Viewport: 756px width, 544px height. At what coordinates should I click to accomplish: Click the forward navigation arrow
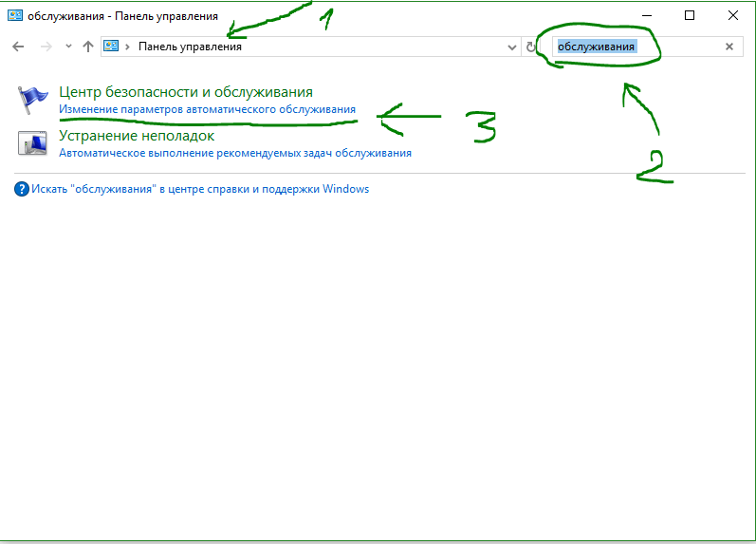tap(46, 47)
